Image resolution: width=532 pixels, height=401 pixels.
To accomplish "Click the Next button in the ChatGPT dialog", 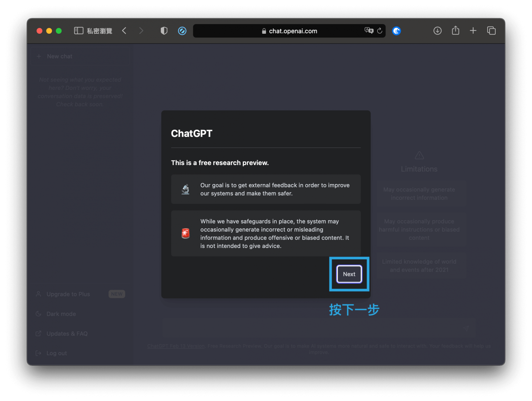I will [x=349, y=274].
